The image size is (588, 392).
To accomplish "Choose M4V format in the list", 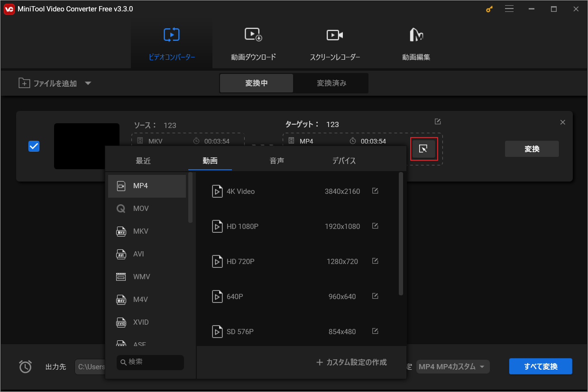I will tap(147, 300).
